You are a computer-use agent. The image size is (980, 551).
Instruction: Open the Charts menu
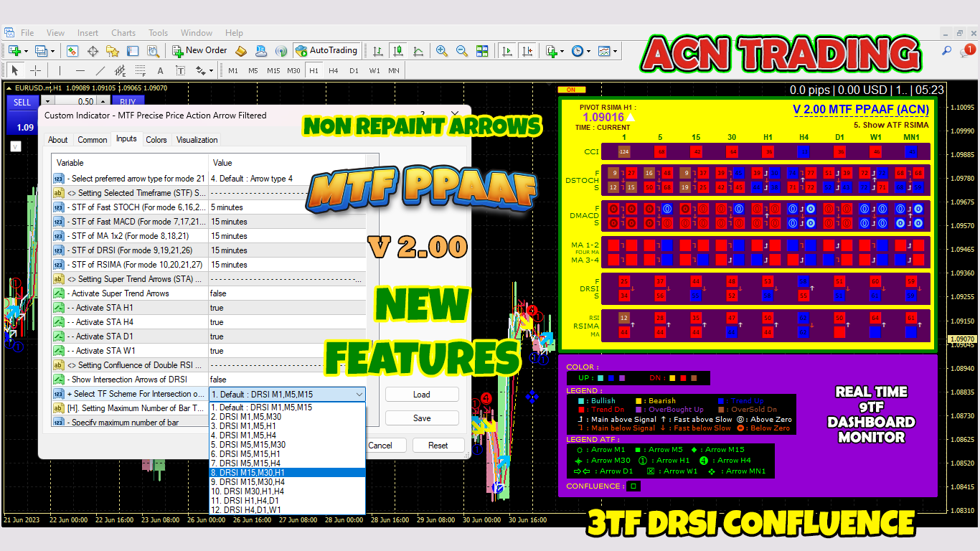pos(123,33)
